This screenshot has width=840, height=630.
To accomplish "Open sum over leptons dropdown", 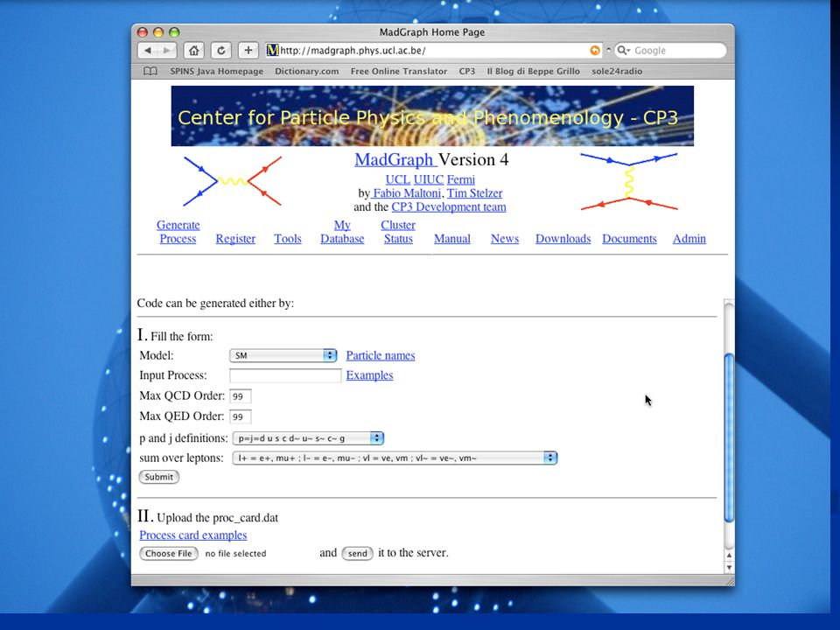I will click(x=395, y=458).
